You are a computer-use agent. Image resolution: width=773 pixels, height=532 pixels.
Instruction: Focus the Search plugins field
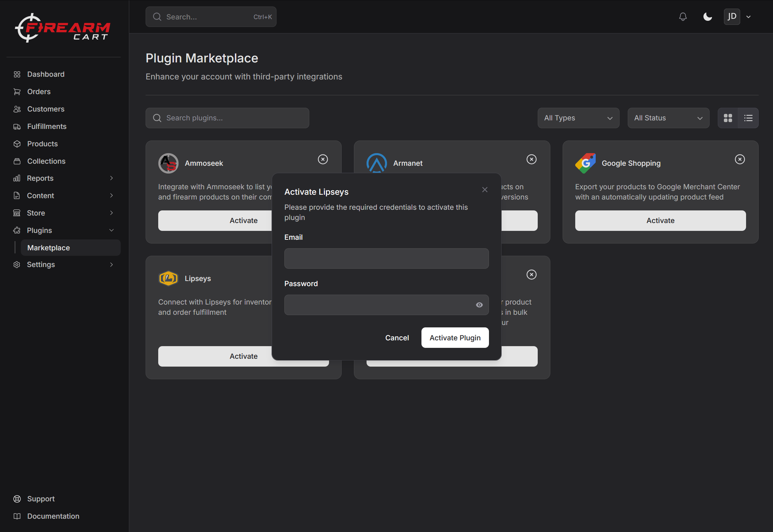tap(227, 118)
